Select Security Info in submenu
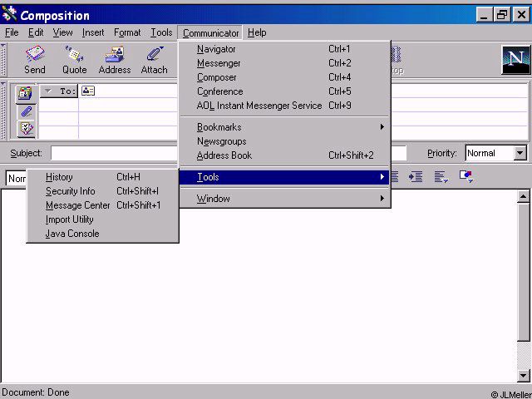532x399 pixels. [102, 191]
